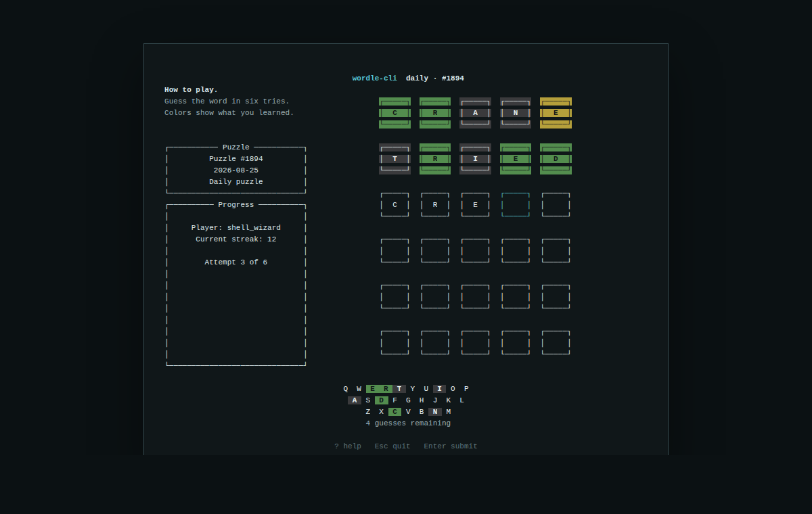This screenshot has height=514, width=812.
Task: Select the P key on the keyboard
Action: (x=466, y=389)
